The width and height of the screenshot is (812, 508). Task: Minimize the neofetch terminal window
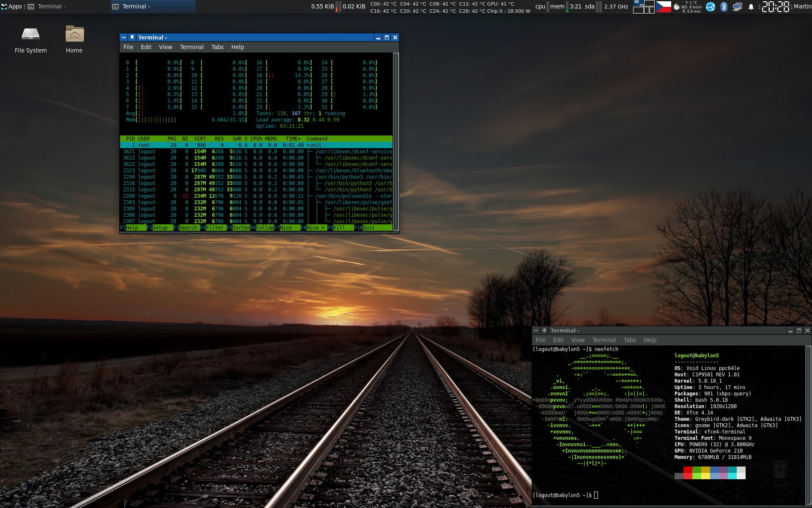(790, 330)
